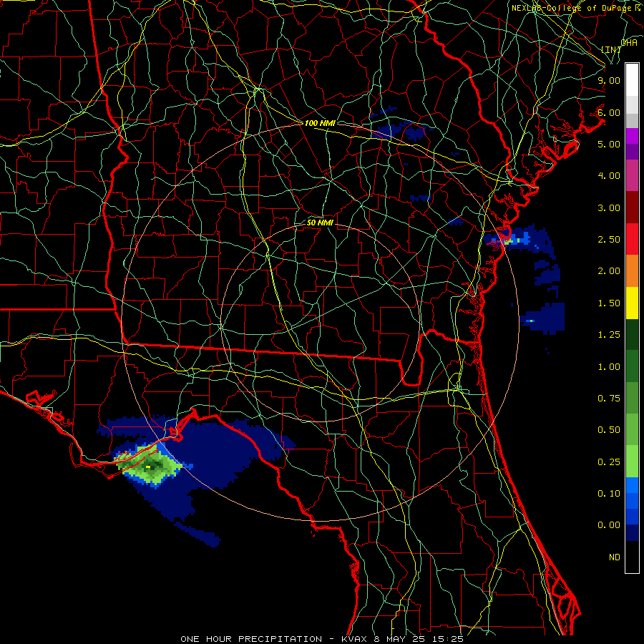Click the 0.10 legend value
The width and height of the screenshot is (644, 644).
(609, 494)
